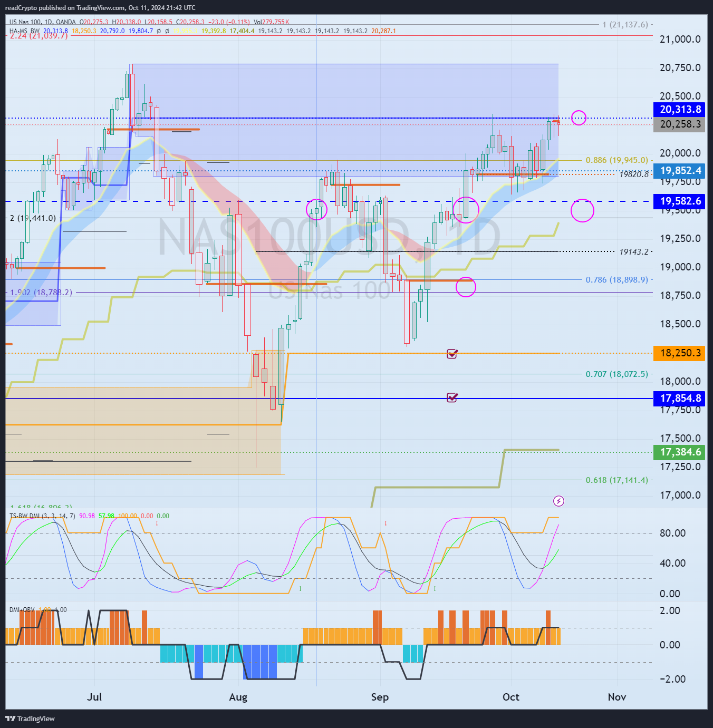
Task: Click the checkmark icon on the 17,854.8 line
Action: [452, 397]
